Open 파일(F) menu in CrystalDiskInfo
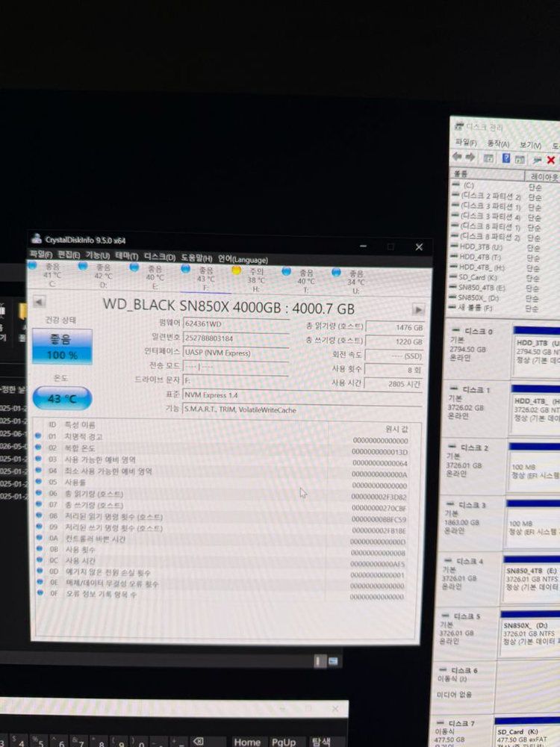This screenshot has width=560, height=747. [x=41, y=254]
